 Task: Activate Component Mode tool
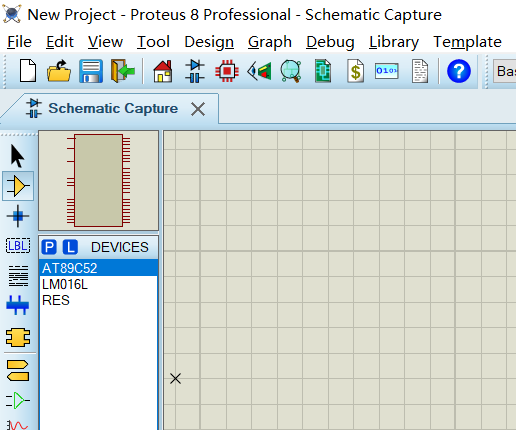18,186
